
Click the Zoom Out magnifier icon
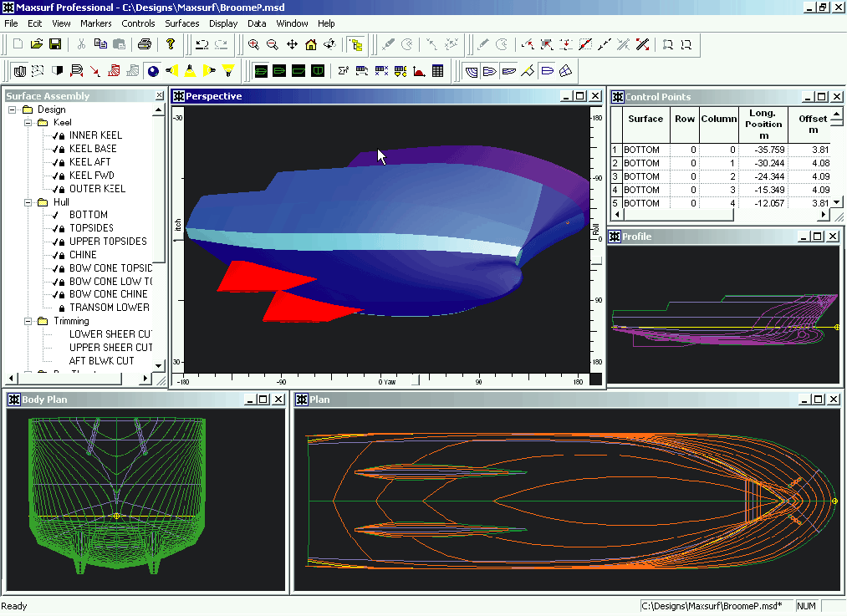(273, 44)
